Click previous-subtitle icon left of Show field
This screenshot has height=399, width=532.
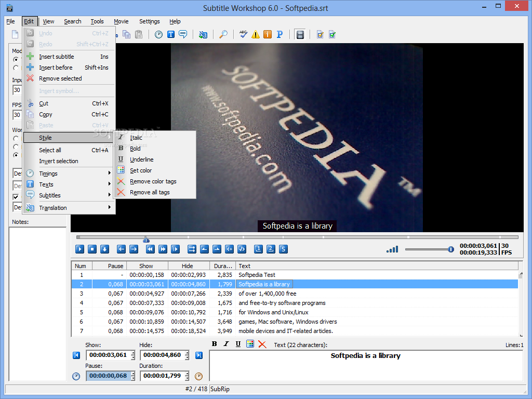pos(76,355)
